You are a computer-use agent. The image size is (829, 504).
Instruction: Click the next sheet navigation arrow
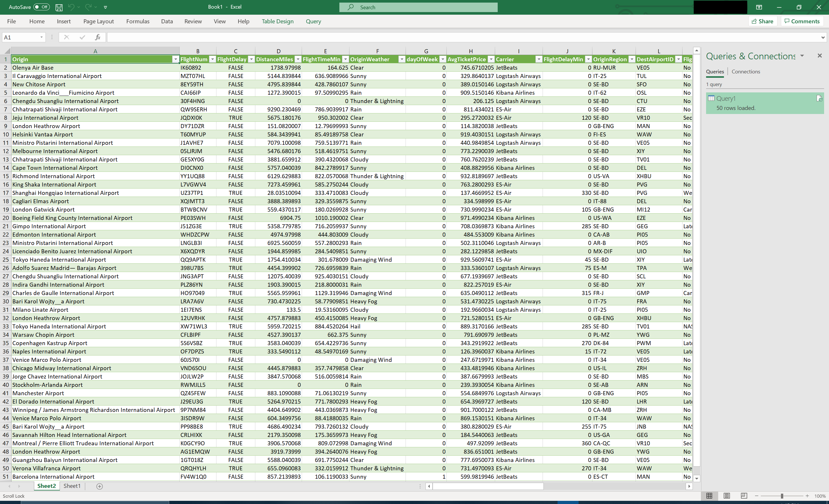click(19, 486)
